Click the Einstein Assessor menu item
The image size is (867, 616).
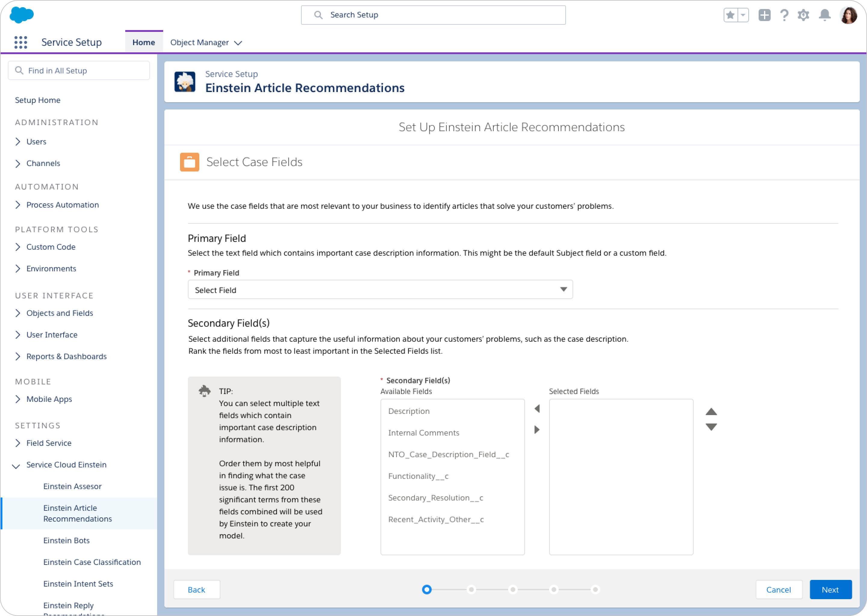[72, 486]
